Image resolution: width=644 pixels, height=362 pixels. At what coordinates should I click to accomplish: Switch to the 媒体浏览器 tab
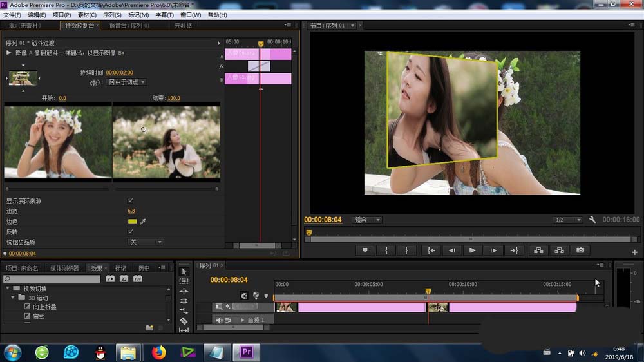click(x=64, y=268)
